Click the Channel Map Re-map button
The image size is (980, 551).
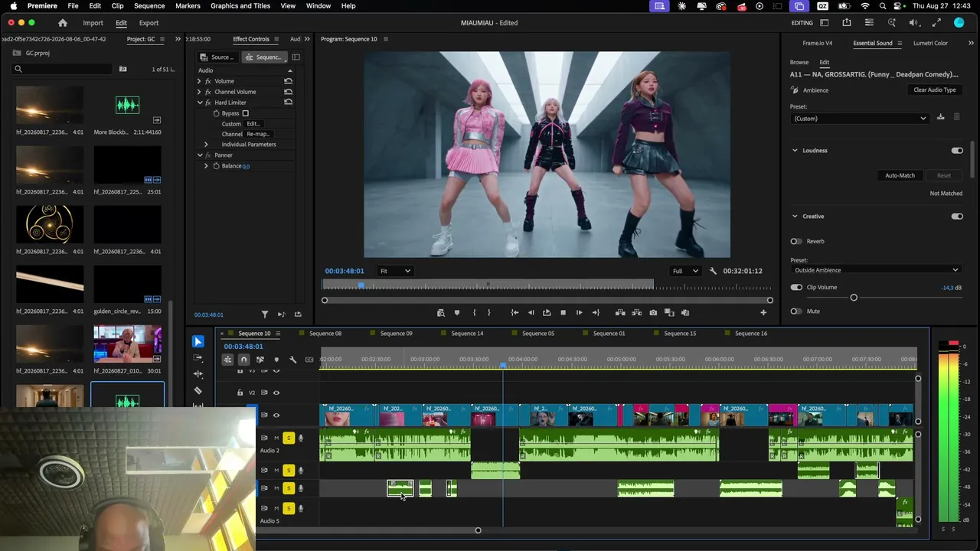257,135
